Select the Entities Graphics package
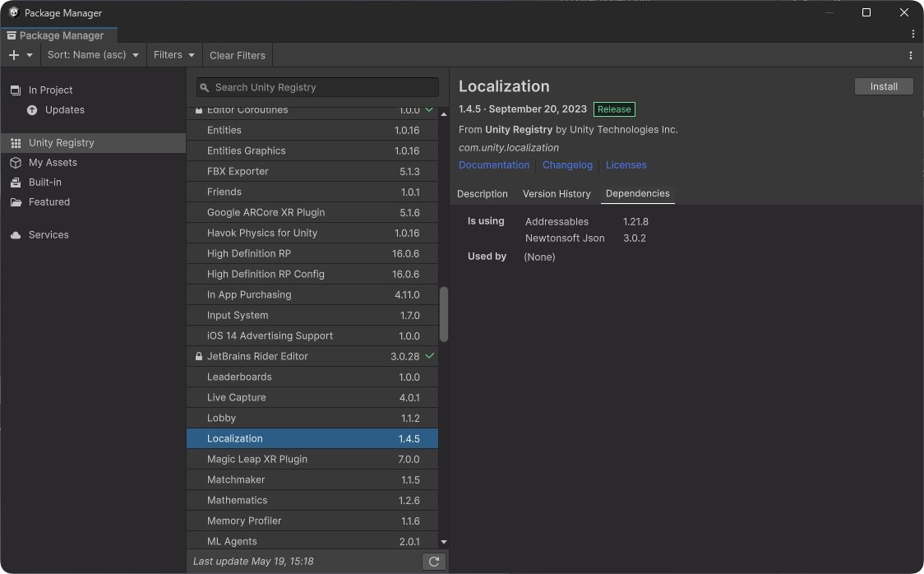 point(312,150)
